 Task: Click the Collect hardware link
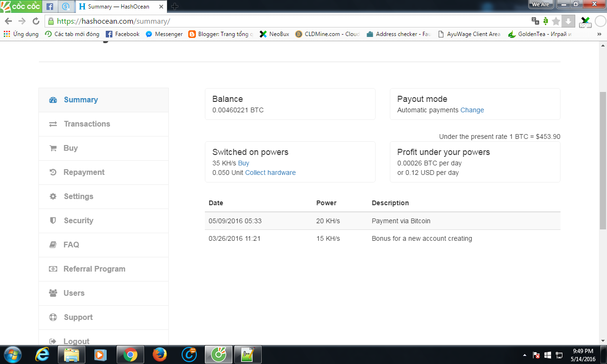[270, 173]
